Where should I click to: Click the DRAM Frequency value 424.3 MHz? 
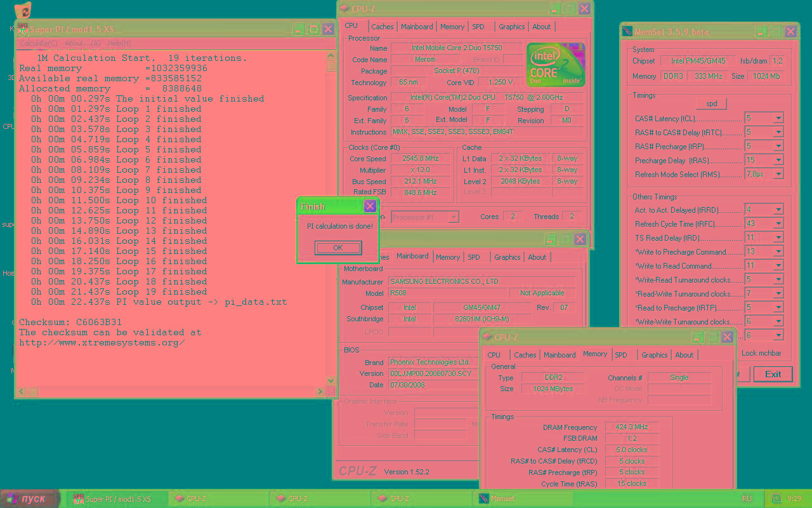632,427
